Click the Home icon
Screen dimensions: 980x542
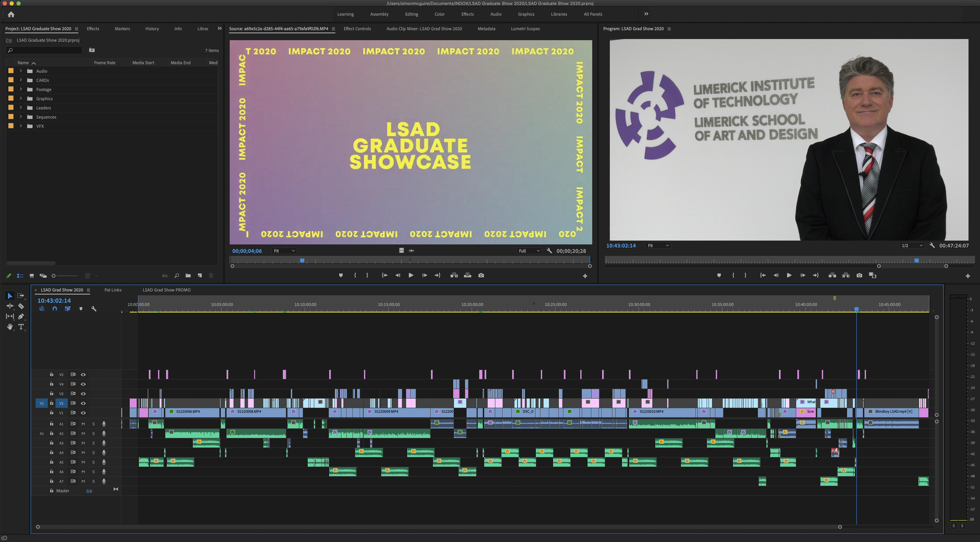point(11,15)
